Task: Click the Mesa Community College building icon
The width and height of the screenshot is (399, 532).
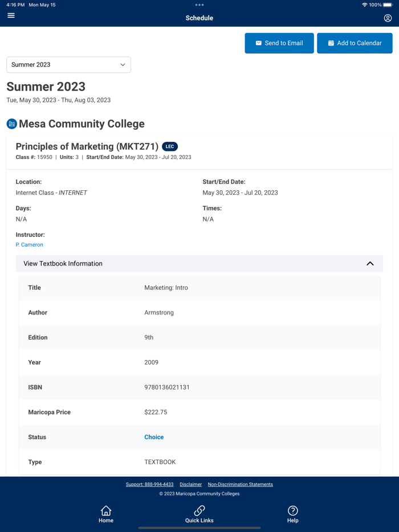Action: tap(11, 124)
